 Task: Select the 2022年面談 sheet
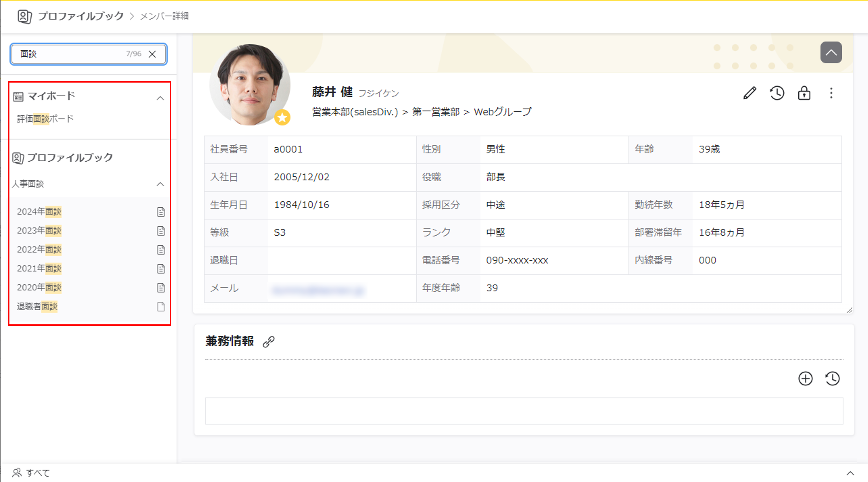pyautogui.click(x=39, y=250)
